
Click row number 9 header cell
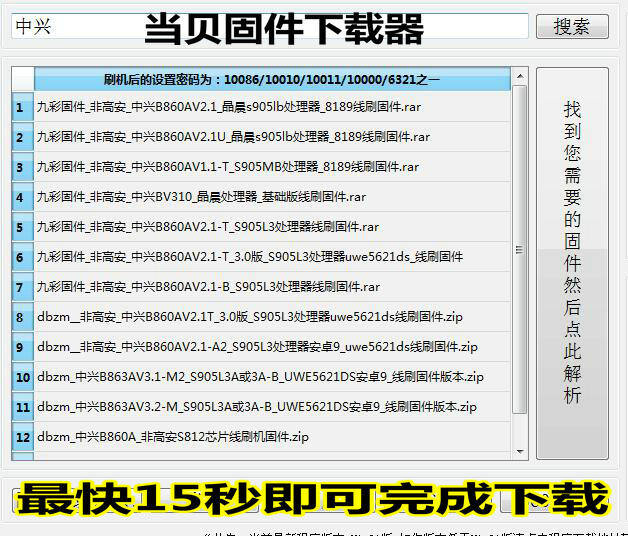[23, 347]
